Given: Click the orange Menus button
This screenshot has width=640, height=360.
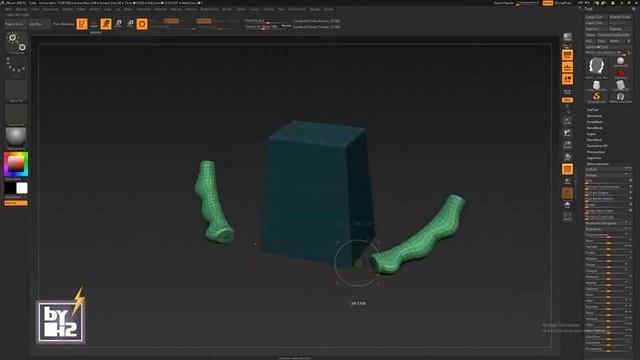Looking at the screenshot, I should click(x=548, y=3).
